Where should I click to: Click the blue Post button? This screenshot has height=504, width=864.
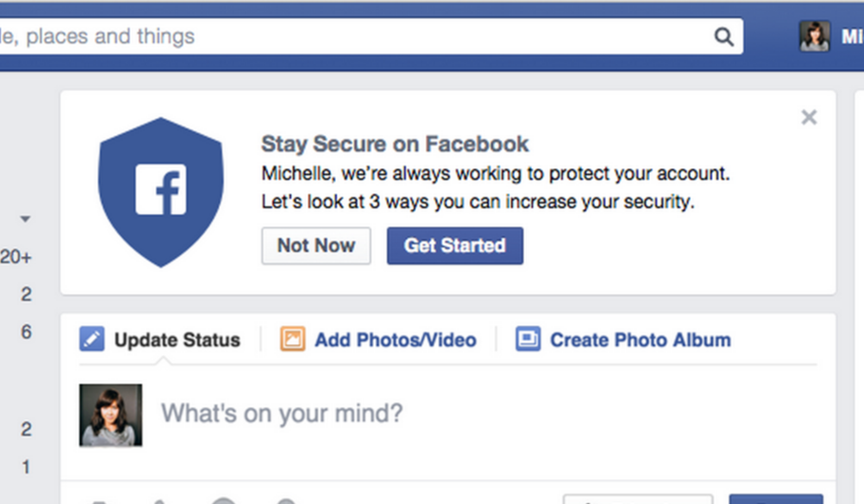(x=776, y=499)
